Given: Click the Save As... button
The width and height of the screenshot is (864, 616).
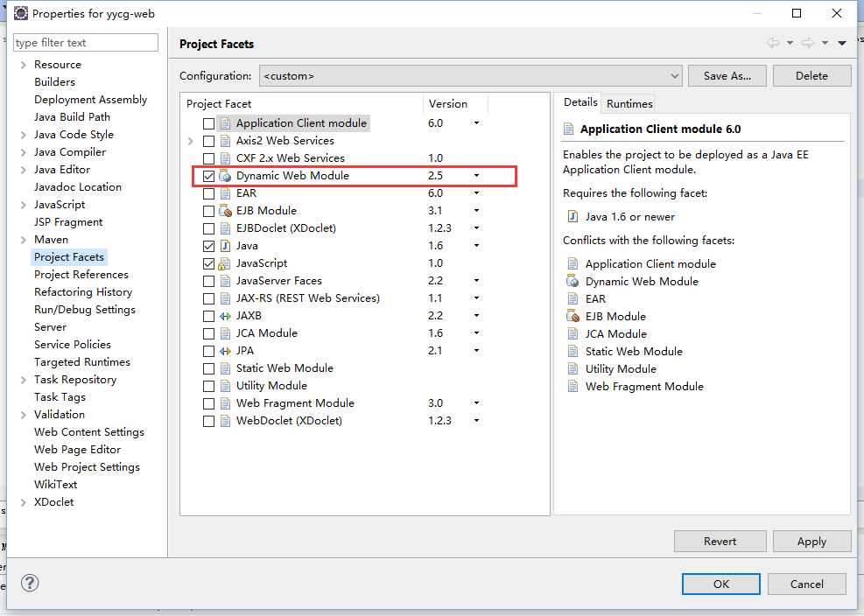Looking at the screenshot, I should [727, 76].
